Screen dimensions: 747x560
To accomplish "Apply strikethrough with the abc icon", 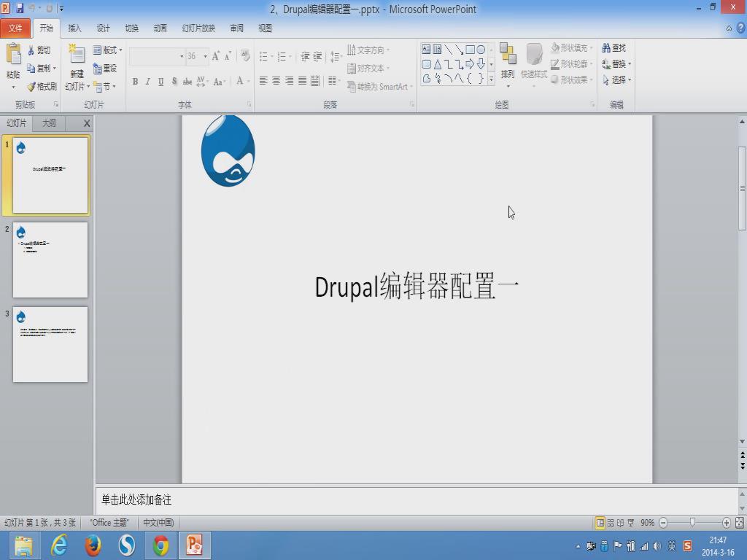I will pos(187,82).
